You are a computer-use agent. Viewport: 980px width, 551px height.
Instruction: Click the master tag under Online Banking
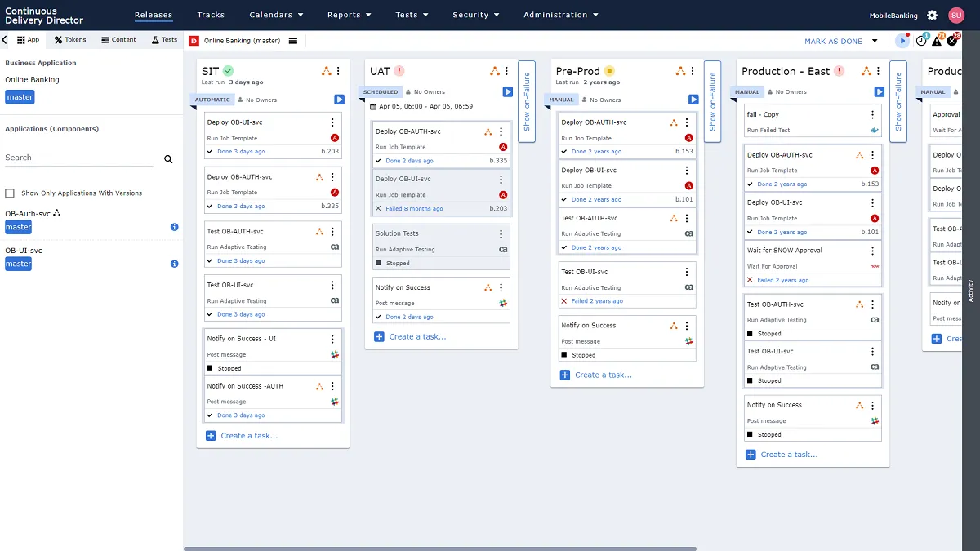click(x=20, y=97)
